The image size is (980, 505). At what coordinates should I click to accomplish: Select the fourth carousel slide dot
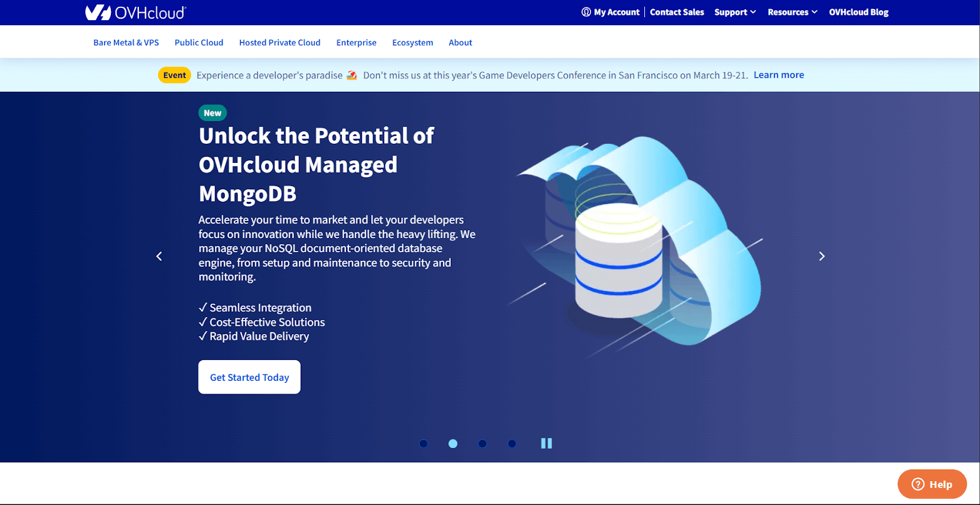tap(512, 444)
